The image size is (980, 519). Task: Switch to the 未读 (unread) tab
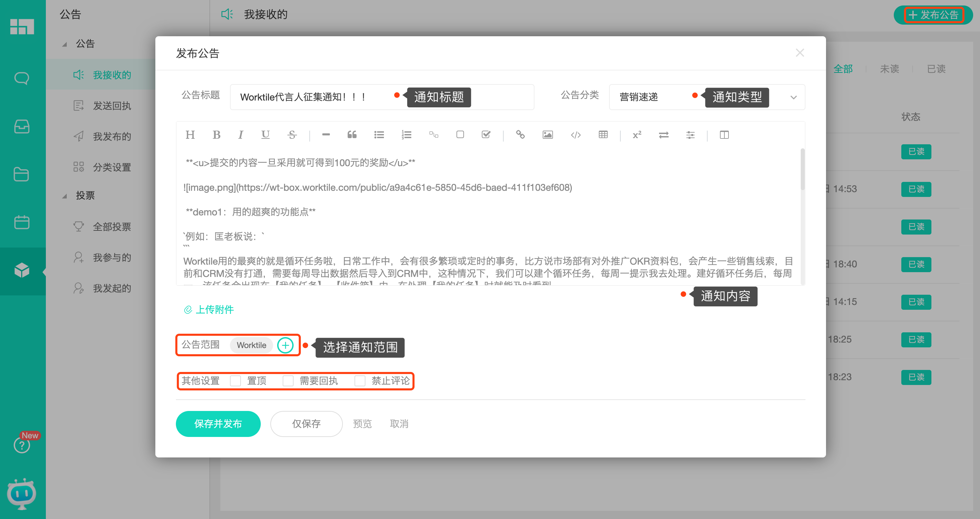(x=890, y=69)
